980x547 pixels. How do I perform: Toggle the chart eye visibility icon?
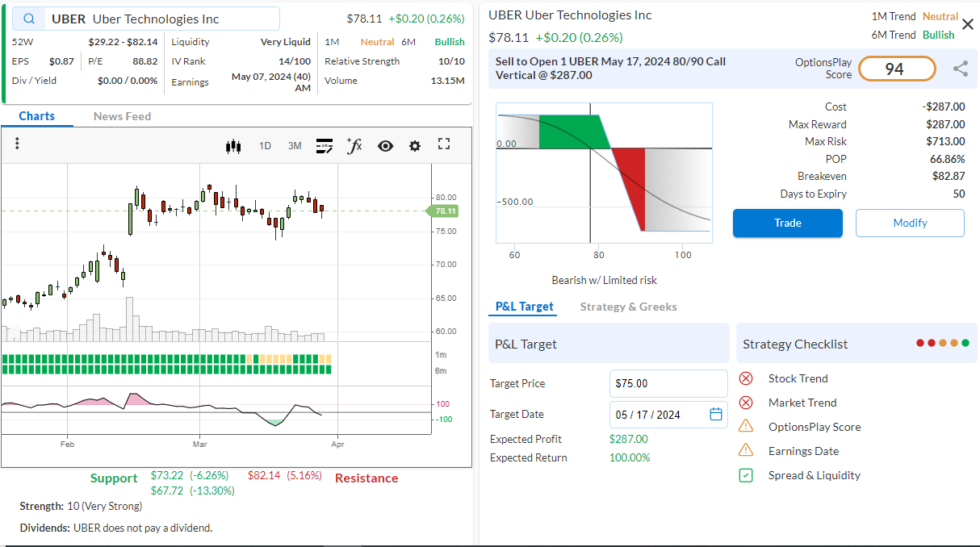pos(385,146)
